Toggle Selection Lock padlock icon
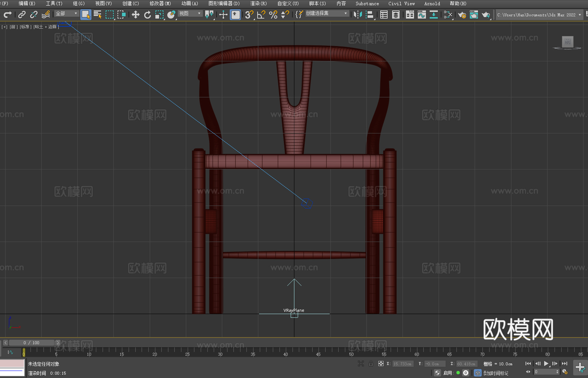Image resolution: width=588 pixels, height=378 pixels. [x=371, y=364]
